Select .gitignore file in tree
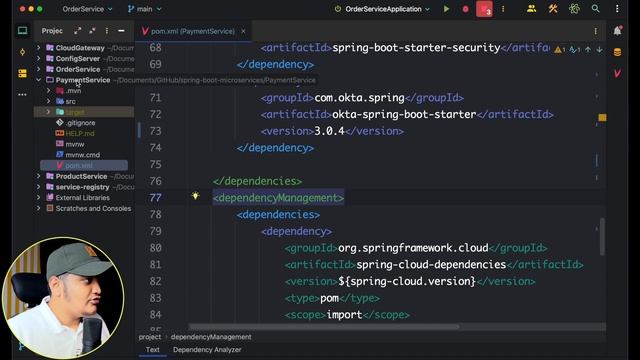 80,122
